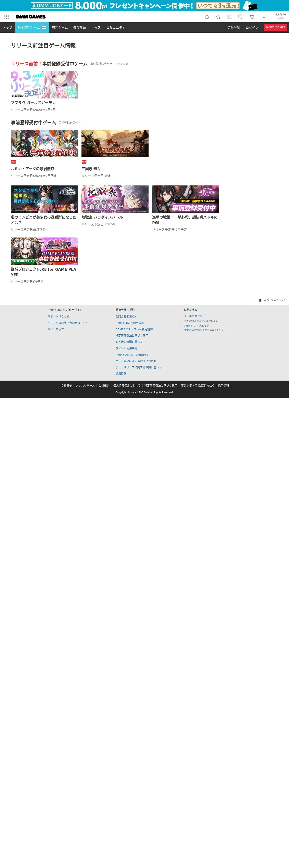Screen dimensions: 289x868
Task: Click ルミナ・アークの最弱無双 title text
Action: coord(32,169)
